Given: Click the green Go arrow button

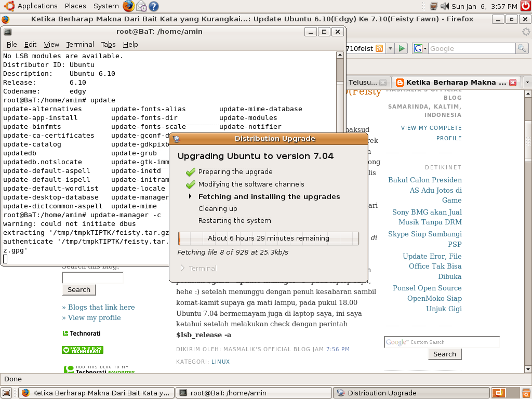Looking at the screenshot, I should coord(402,48).
